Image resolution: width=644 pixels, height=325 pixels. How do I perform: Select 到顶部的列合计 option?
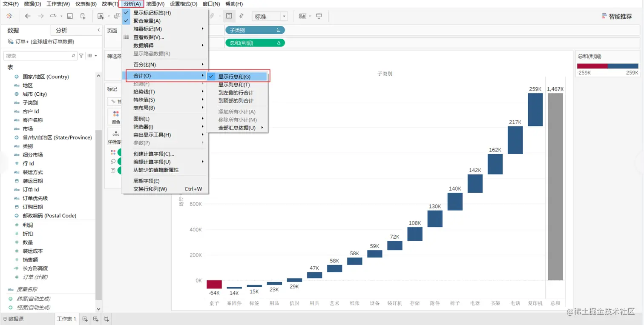click(237, 101)
